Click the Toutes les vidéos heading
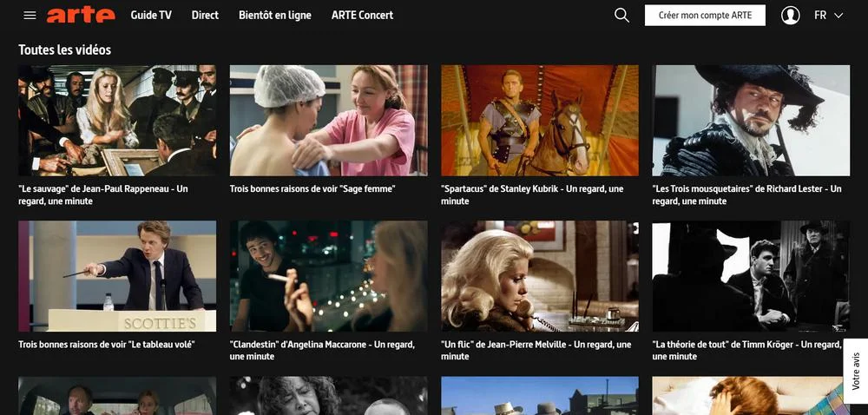This screenshot has width=868, height=415. tap(65, 49)
